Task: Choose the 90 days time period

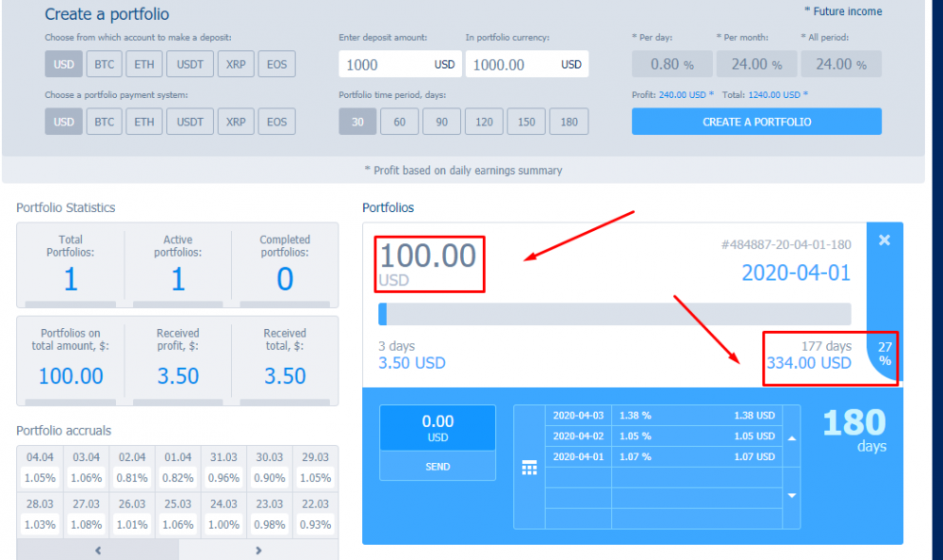Action: (x=441, y=122)
